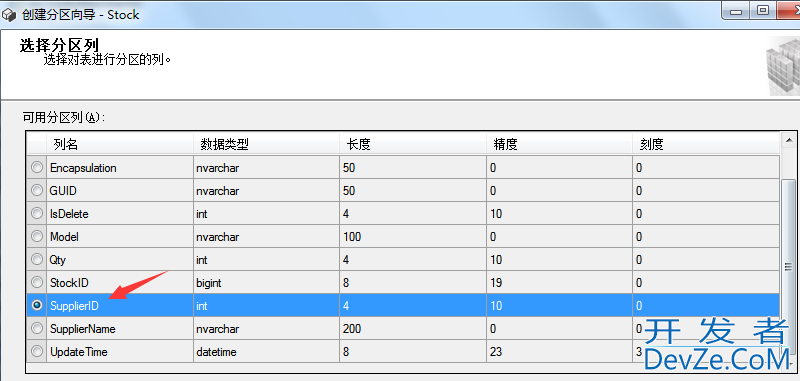Click the int type in Qty row

coord(266,259)
